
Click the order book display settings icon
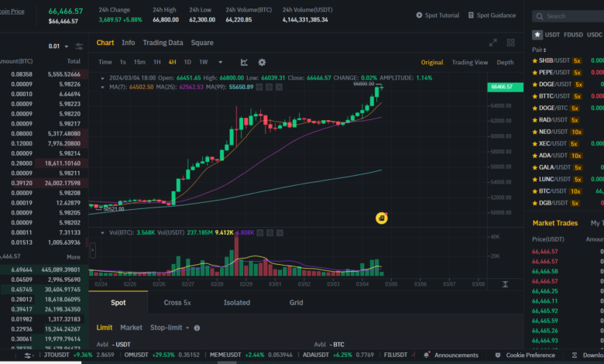[x=79, y=46]
